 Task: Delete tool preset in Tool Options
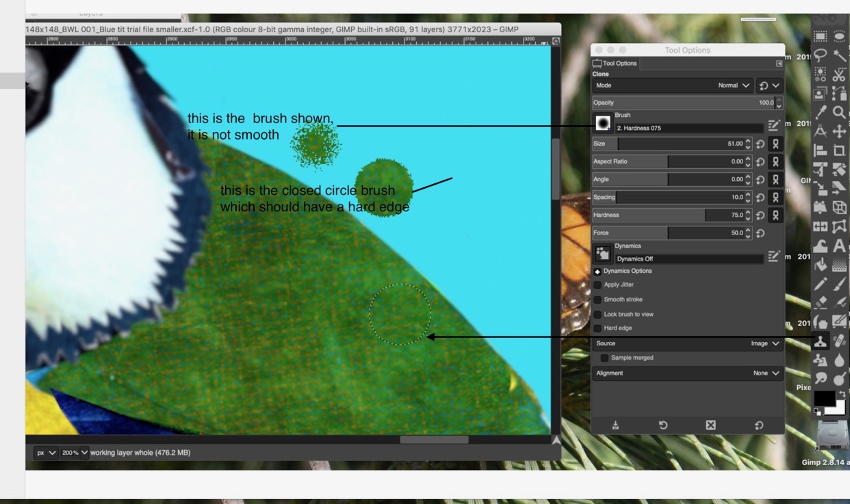(x=710, y=425)
